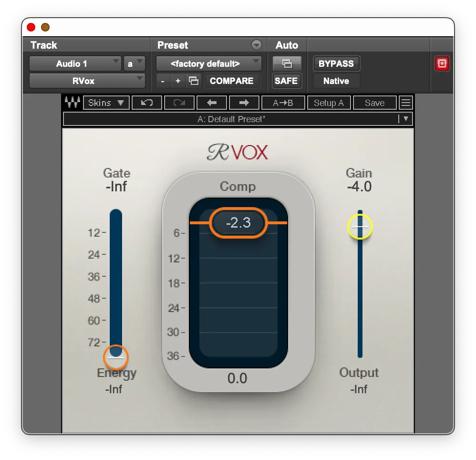Image resolution: width=476 pixels, height=460 pixels.
Task: Open the Audio 1 track selector
Action: click(75, 63)
